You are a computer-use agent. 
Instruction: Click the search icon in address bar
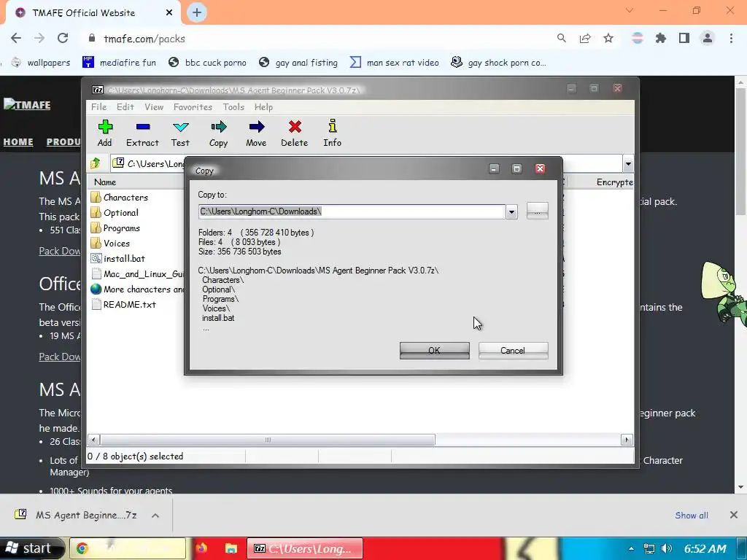pyautogui.click(x=562, y=38)
